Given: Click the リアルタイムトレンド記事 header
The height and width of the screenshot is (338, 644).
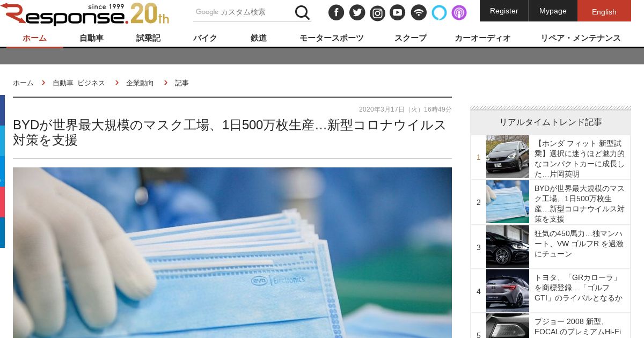Looking at the screenshot, I should [x=551, y=122].
